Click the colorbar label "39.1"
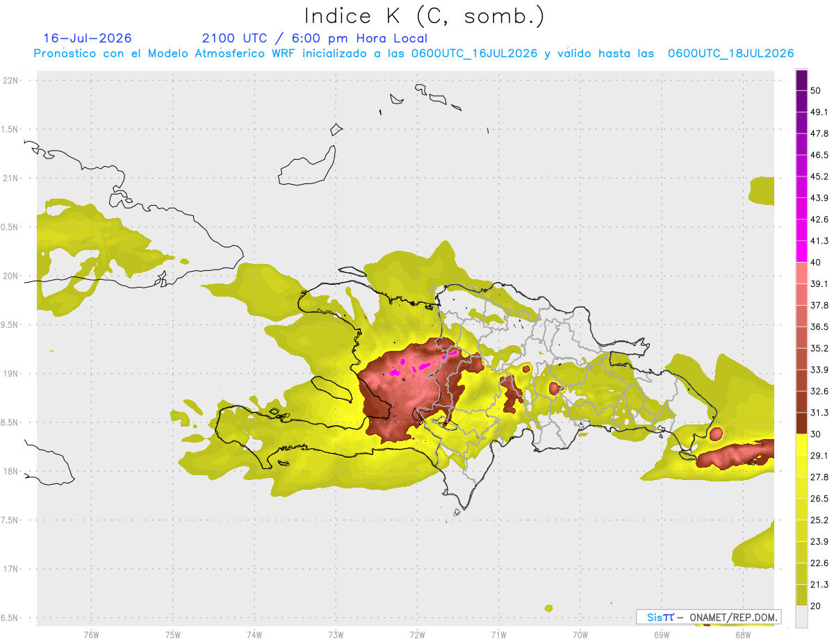The width and height of the screenshot is (834, 644). pyautogui.click(x=819, y=283)
